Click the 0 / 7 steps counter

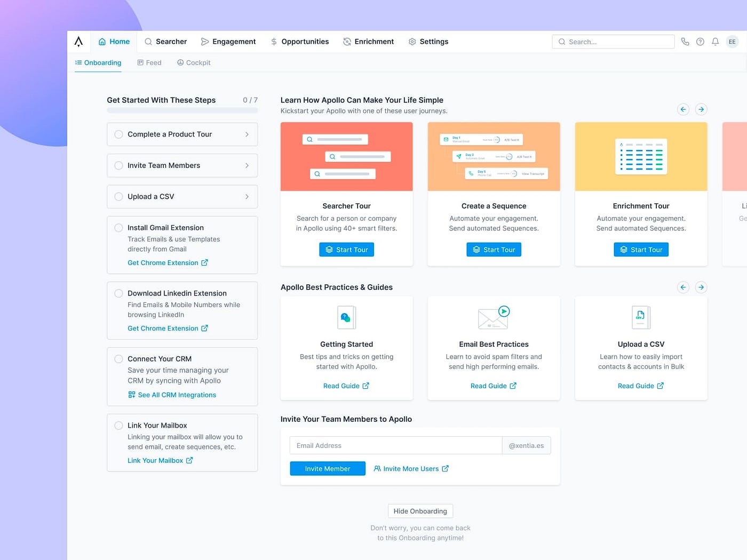pyautogui.click(x=250, y=100)
